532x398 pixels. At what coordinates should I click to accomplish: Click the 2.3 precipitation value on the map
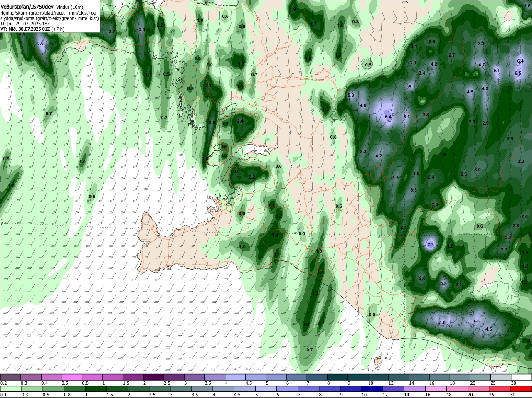tap(472, 122)
